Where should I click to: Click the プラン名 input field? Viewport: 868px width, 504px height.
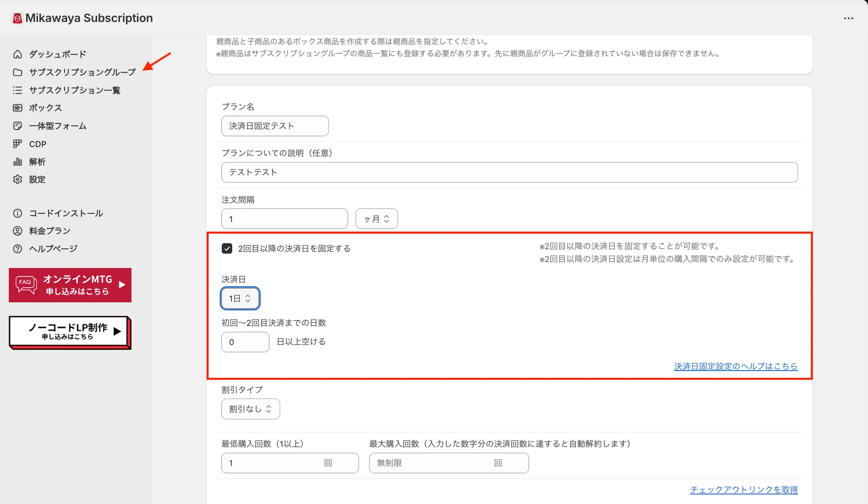(x=275, y=126)
